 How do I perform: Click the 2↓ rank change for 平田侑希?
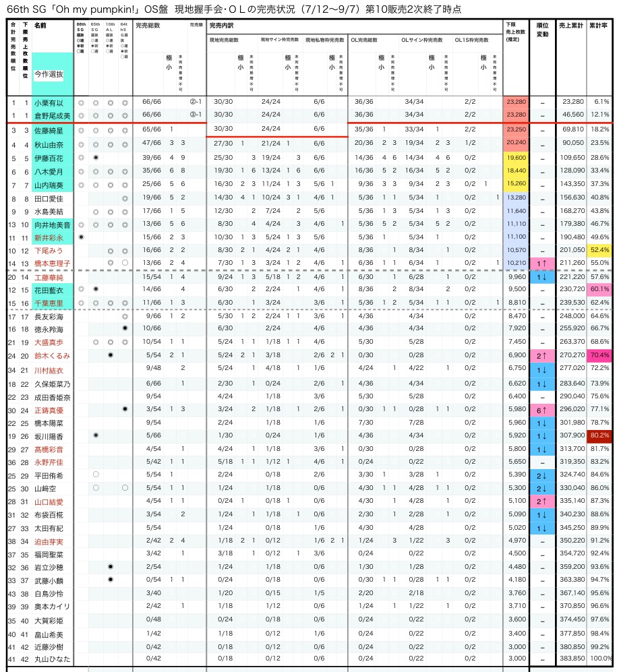(x=541, y=475)
